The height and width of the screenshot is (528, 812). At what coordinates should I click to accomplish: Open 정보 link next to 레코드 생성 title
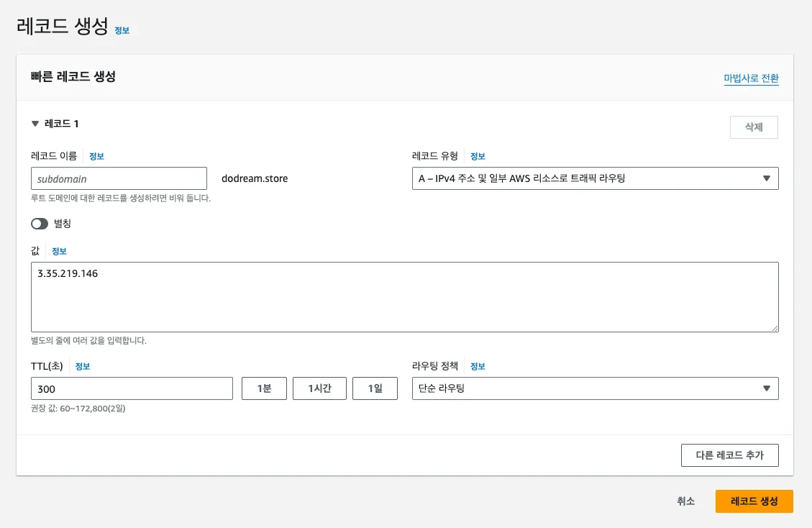point(122,30)
